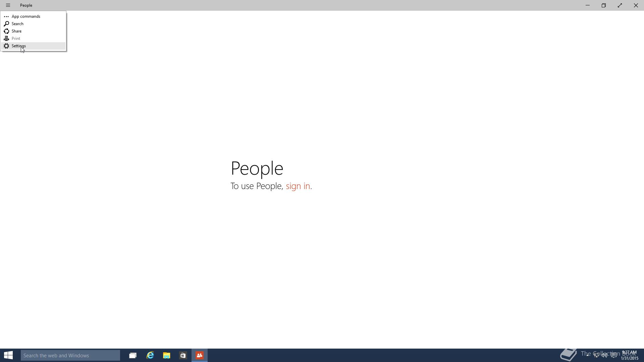Open the volume control in system tray
644x362 pixels.
(605, 355)
